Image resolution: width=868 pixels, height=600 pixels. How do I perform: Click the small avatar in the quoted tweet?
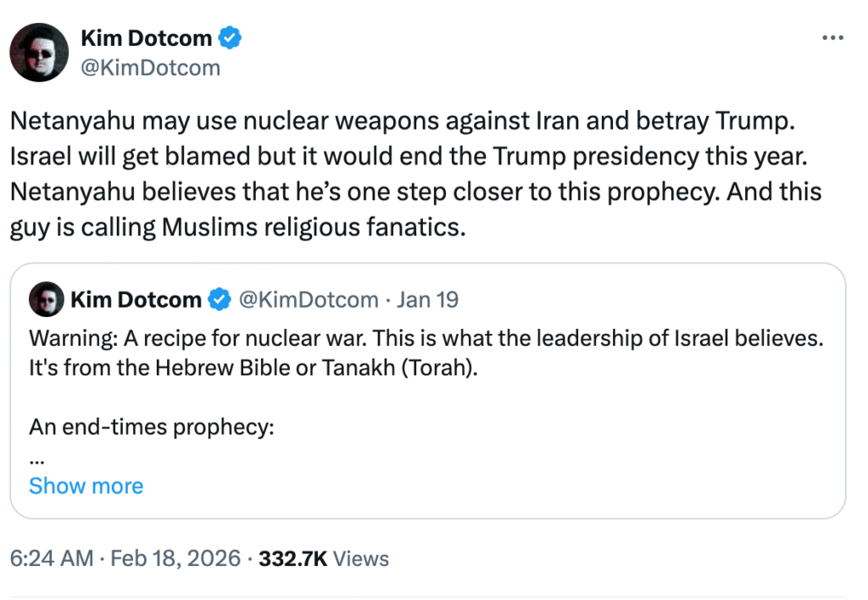tap(46, 299)
